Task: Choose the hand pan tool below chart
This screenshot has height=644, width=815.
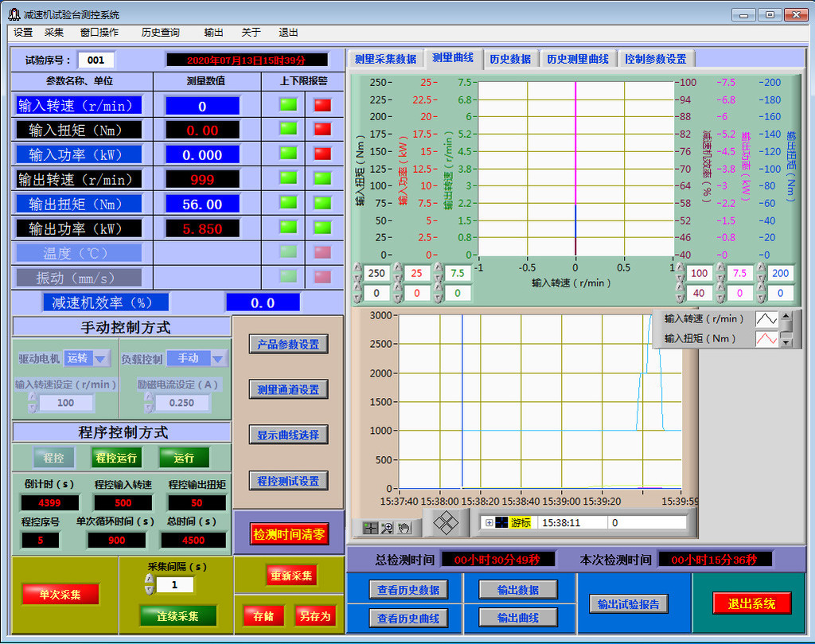Action: 404,527
